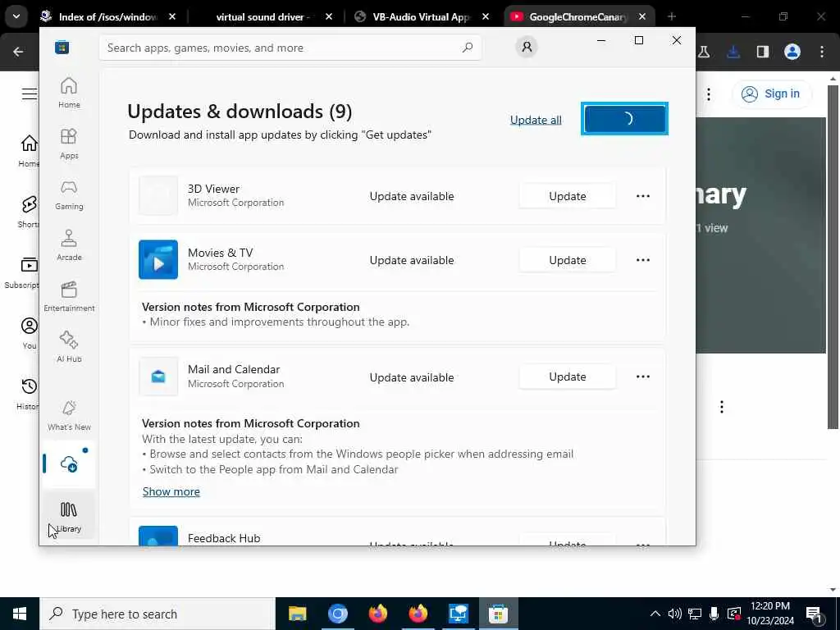Open video options three-dot menu below player
Image resolution: width=840 pixels, height=630 pixels.
[722, 407]
